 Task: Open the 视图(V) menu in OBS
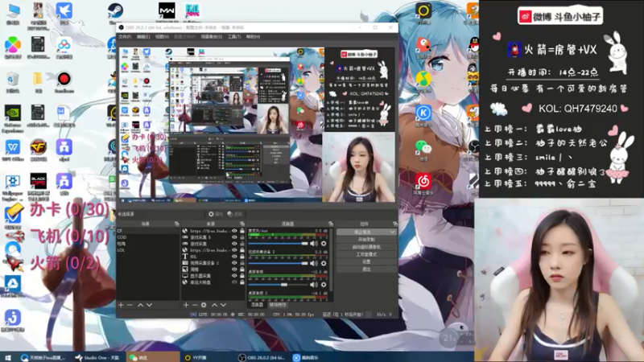(x=162, y=37)
